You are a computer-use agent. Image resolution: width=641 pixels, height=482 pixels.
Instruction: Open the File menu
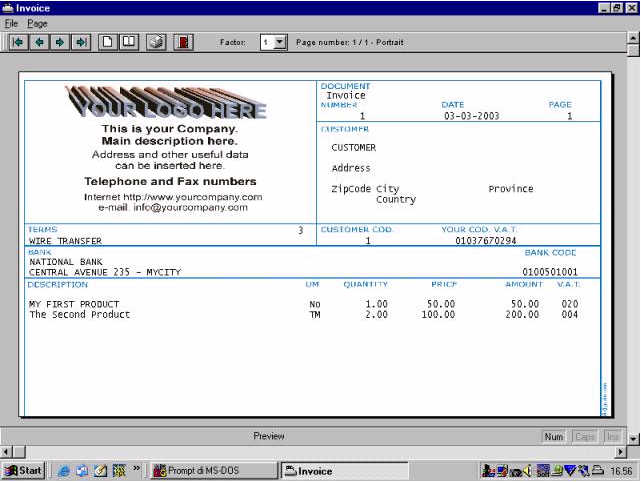[x=11, y=24]
